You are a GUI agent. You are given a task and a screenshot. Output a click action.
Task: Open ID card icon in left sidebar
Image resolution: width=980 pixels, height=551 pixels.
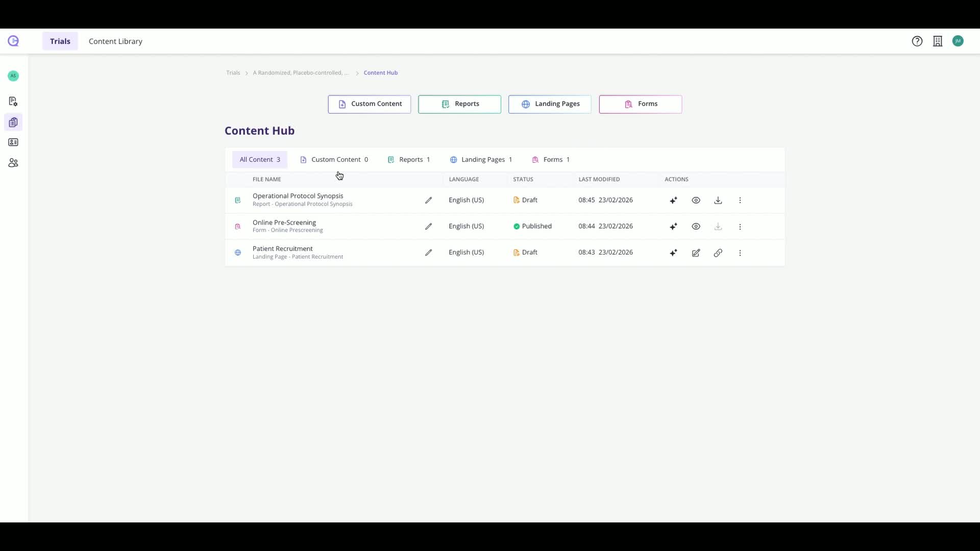coord(13,142)
